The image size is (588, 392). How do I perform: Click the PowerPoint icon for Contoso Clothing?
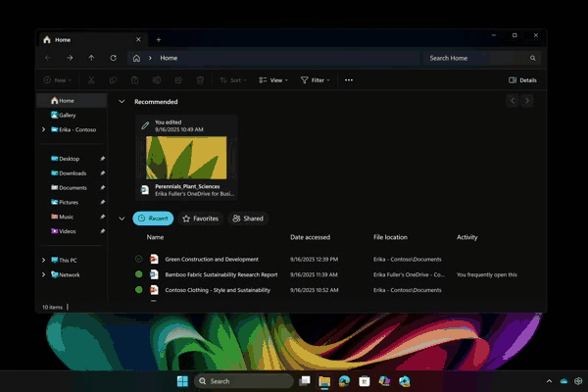(154, 290)
